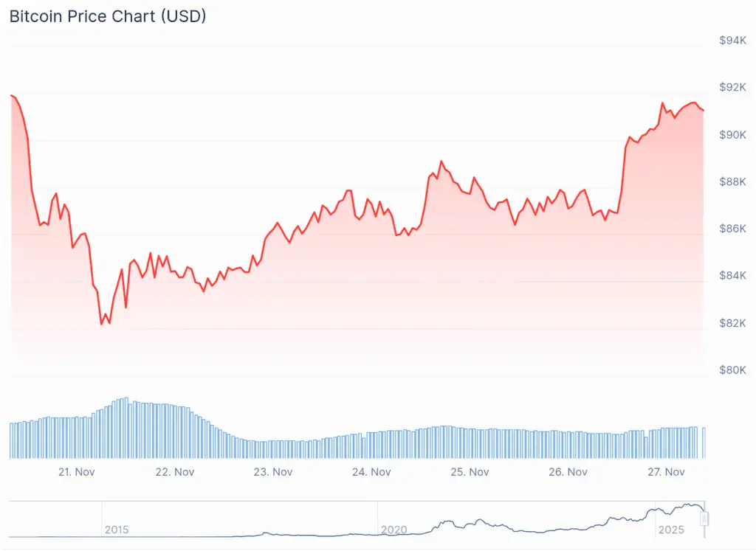Select the 2020 marker in the navigator
The height and width of the screenshot is (551, 756).
394,530
